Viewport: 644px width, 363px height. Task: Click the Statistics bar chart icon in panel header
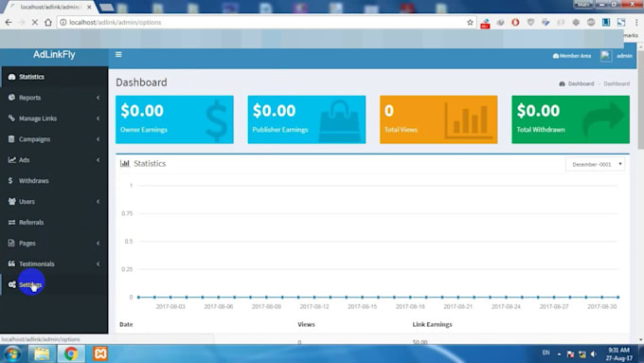[x=125, y=164]
